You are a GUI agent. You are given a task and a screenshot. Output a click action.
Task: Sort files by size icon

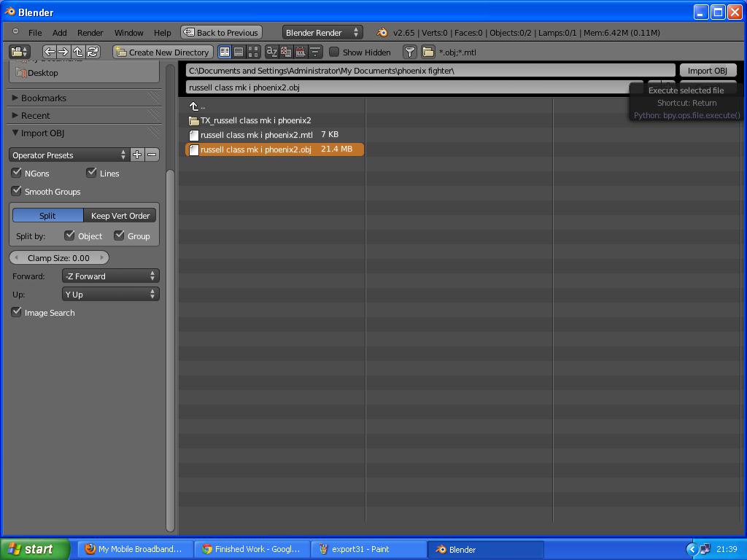[x=315, y=52]
